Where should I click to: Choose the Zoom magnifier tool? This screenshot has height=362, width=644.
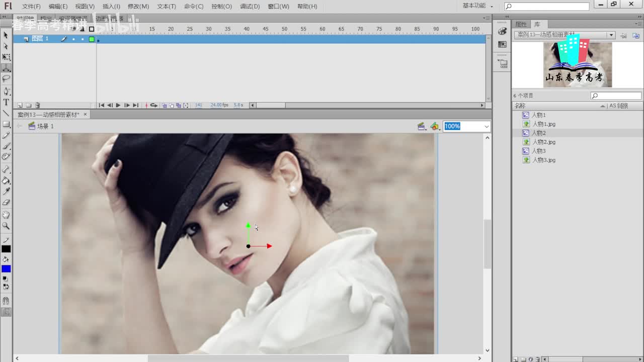pos(6,226)
